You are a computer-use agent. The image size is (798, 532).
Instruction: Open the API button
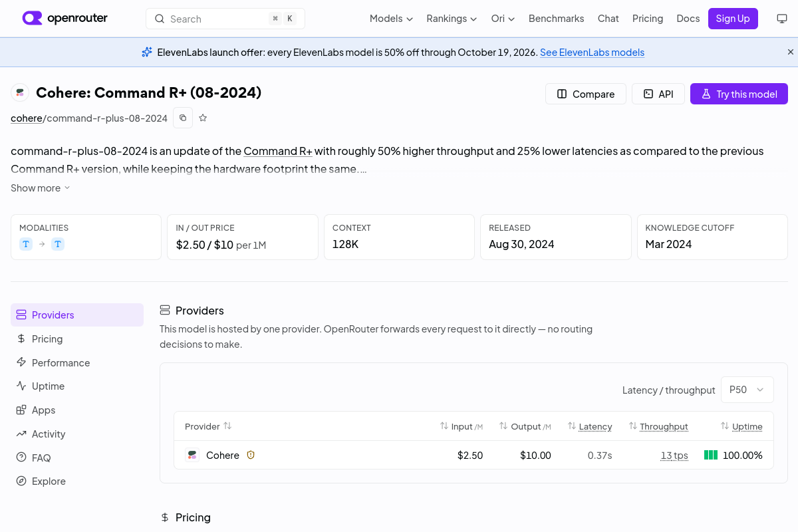pyautogui.click(x=658, y=94)
